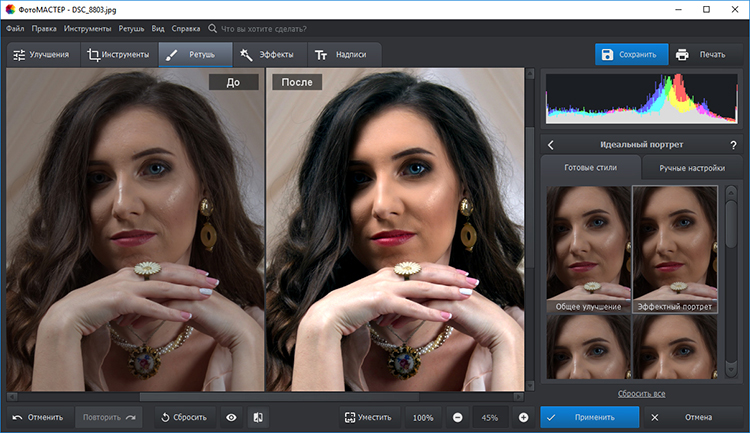The height and width of the screenshot is (433, 750).
Task: Click the zoom in plus icon
Action: click(x=523, y=417)
